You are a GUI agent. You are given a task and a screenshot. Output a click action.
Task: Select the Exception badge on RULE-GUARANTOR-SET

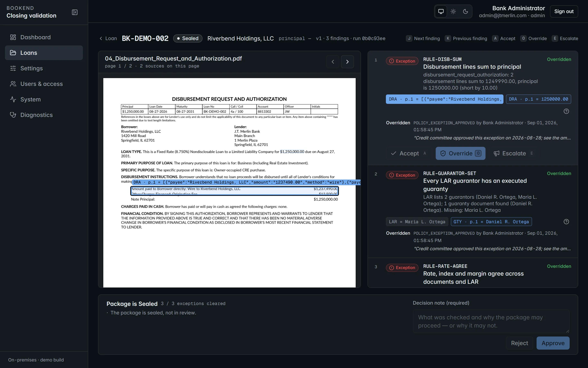[x=402, y=175]
